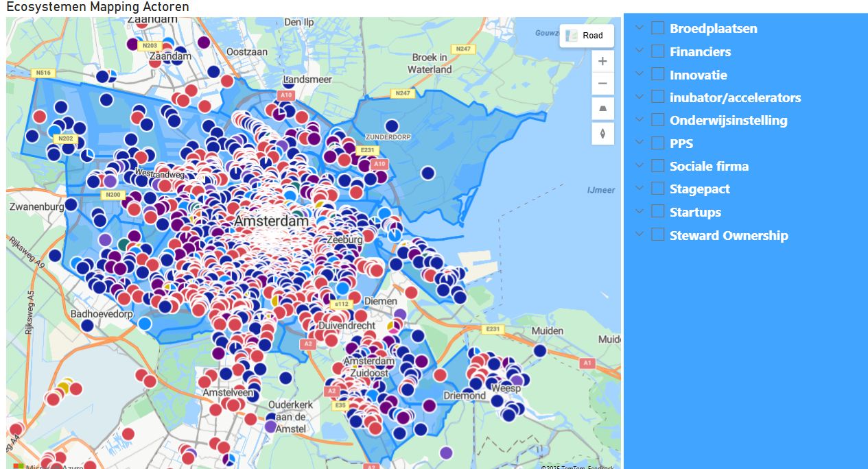Enable the Innovatie filter checkbox
The image size is (868, 469).
[x=658, y=74]
